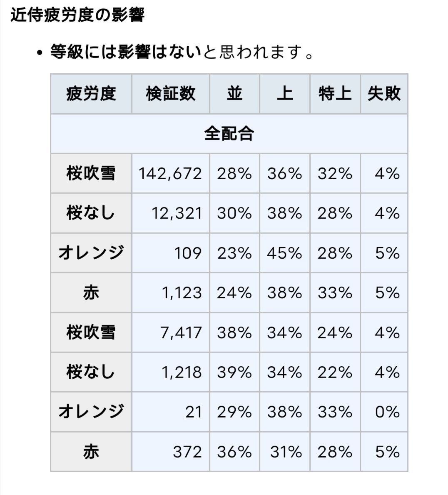This screenshot has height=495, width=448.
Task: Click the 45% cell in the table
Action: click(284, 253)
